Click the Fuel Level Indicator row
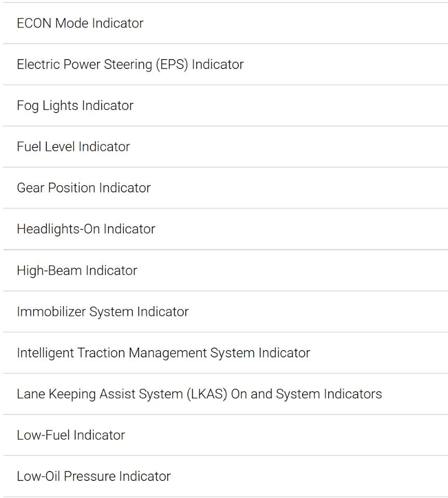 [x=226, y=147]
